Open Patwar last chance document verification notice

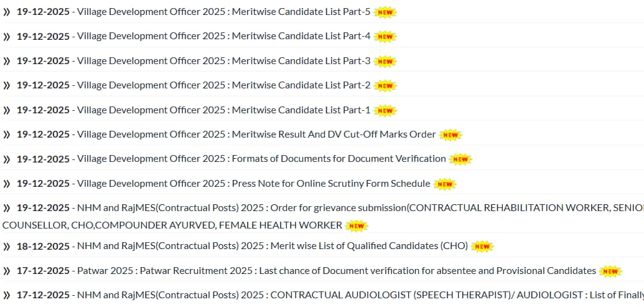[336, 271]
